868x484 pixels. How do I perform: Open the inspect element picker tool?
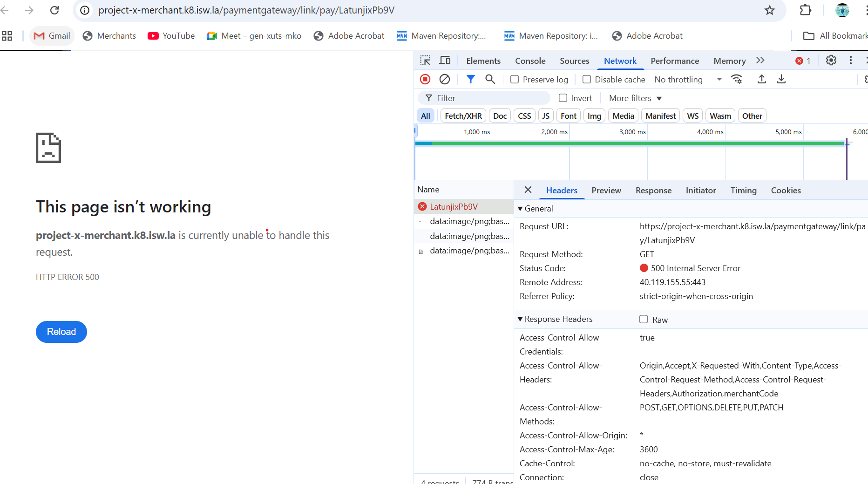pyautogui.click(x=425, y=61)
